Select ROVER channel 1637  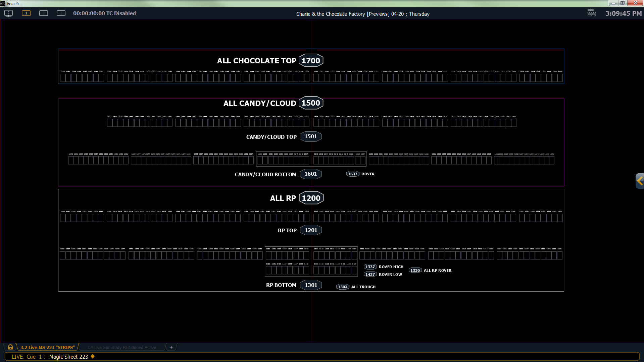(x=352, y=174)
